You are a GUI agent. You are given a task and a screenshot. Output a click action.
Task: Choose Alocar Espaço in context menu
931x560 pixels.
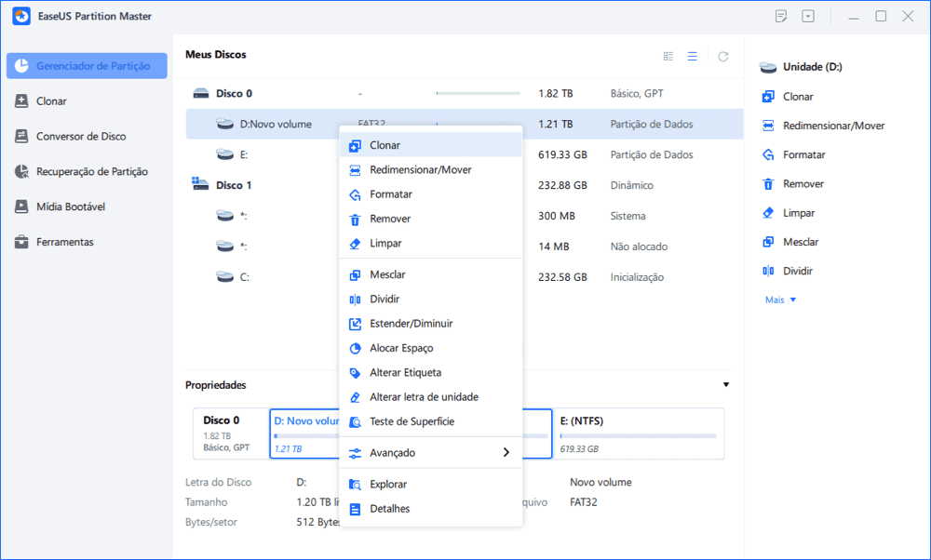[430, 348]
